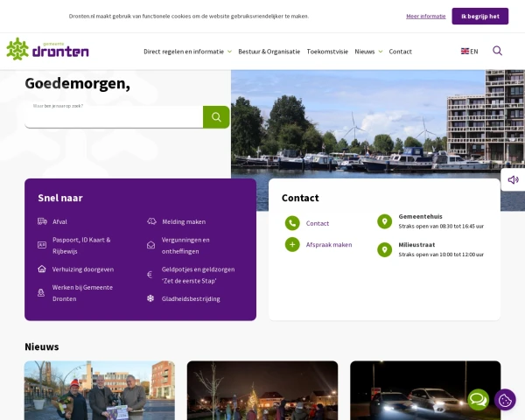Viewport: 525px width, 420px height.
Task: Click the euro icon for Geldpotjes
Action: [150, 275]
